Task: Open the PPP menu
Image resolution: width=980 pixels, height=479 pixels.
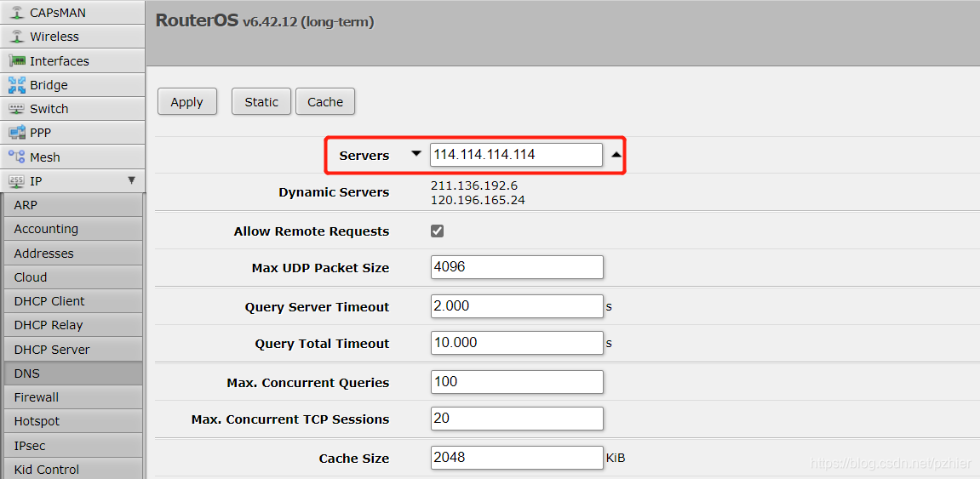Action: 72,133
